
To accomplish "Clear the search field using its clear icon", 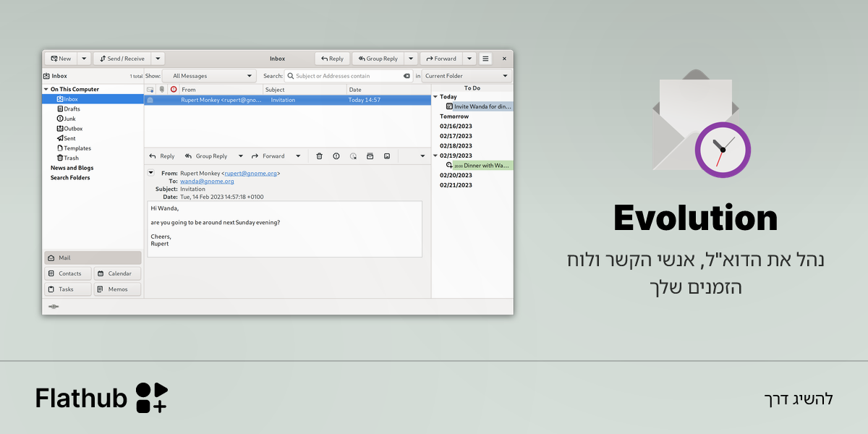I will pyautogui.click(x=407, y=76).
